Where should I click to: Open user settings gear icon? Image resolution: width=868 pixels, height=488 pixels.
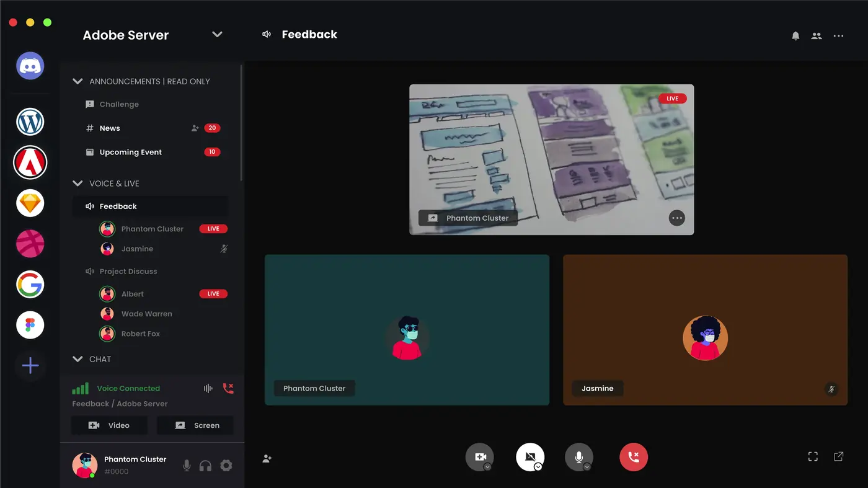point(226,465)
